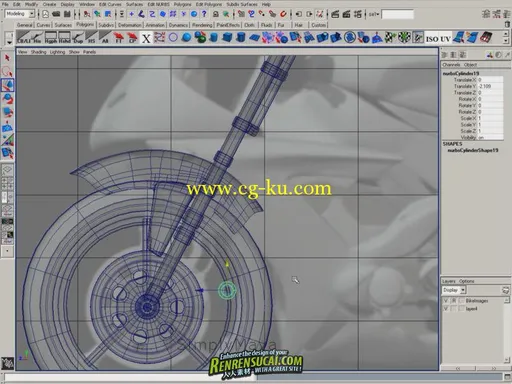512x384 pixels.
Task: Click the circle curve shelf icon
Action: click(173, 38)
